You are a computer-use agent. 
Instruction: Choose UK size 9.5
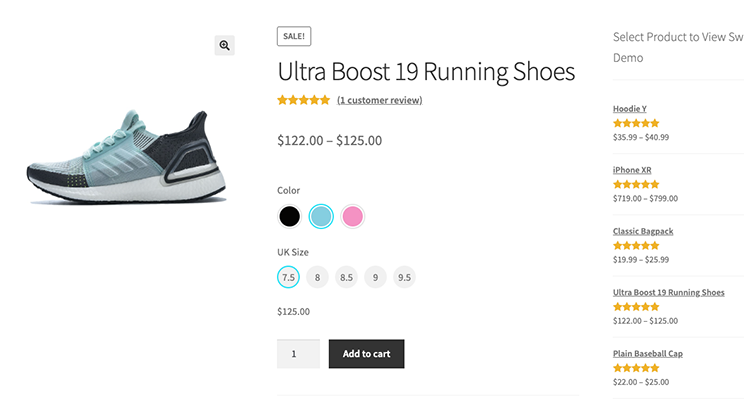click(404, 277)
